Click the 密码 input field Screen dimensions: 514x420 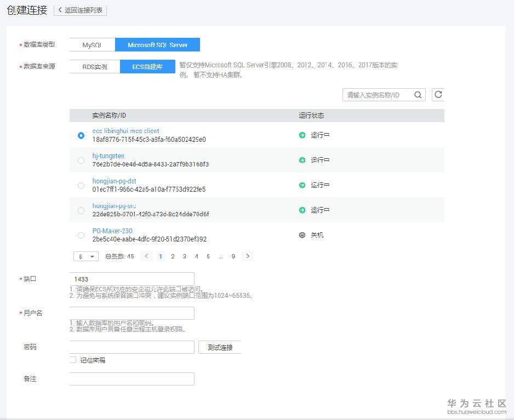point(132,347)
